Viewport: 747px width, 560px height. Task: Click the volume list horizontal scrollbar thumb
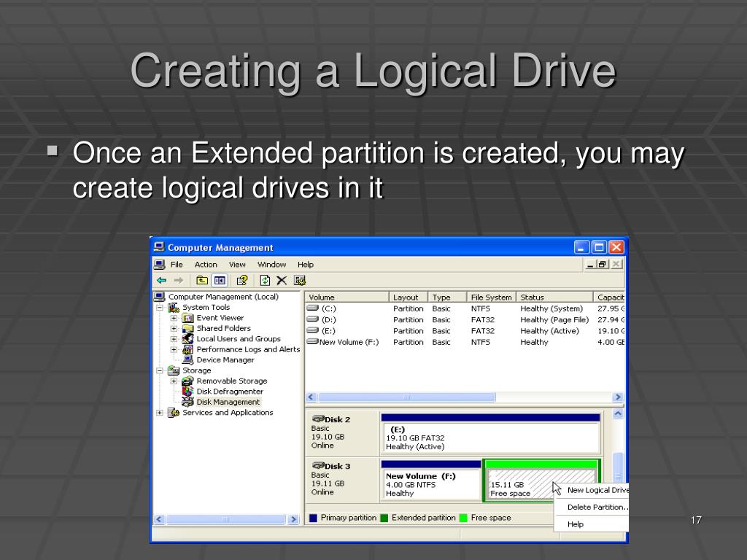point(406,397)
